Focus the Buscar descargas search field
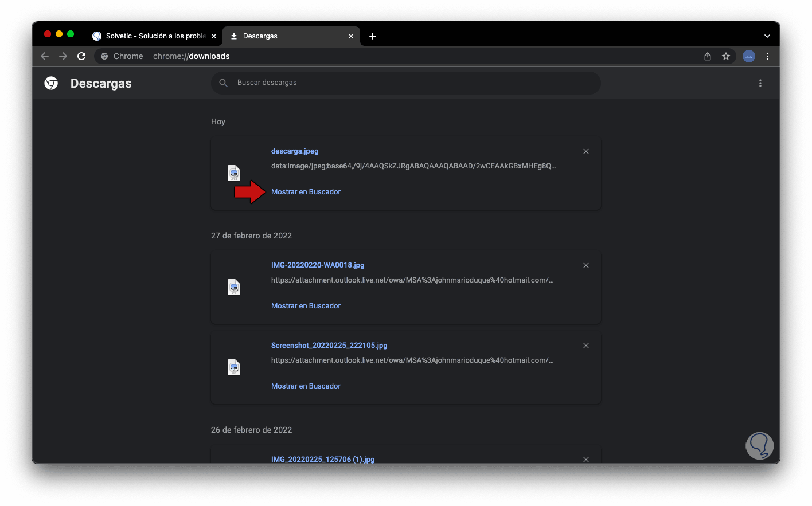 click(406, 83)
